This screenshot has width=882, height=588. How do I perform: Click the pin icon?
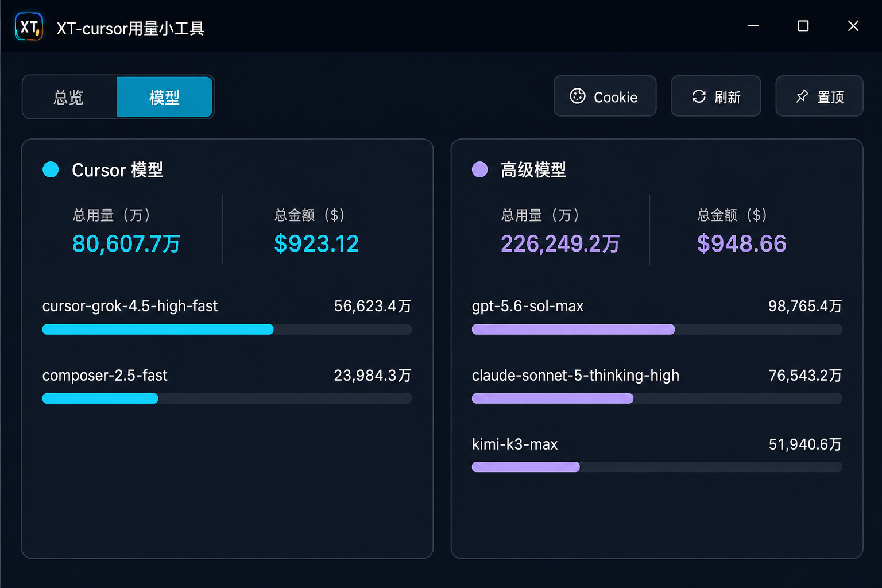pyautogui.click(x=802, y=96)
